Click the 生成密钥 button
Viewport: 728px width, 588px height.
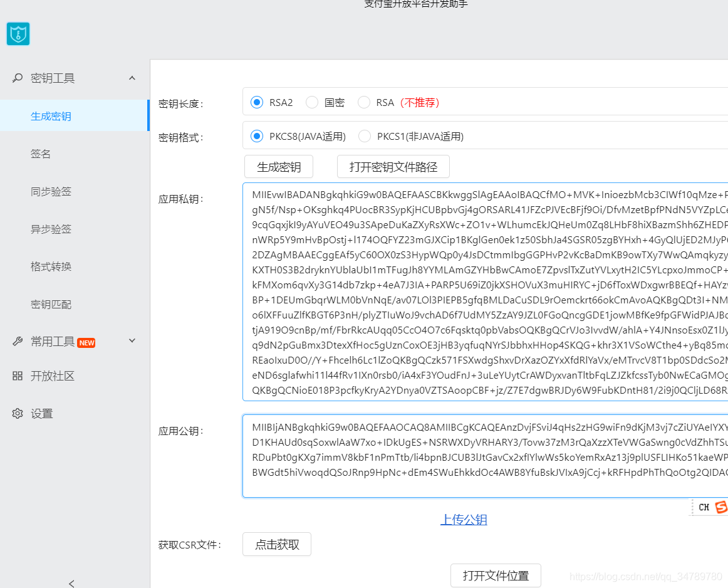point(279,167)
